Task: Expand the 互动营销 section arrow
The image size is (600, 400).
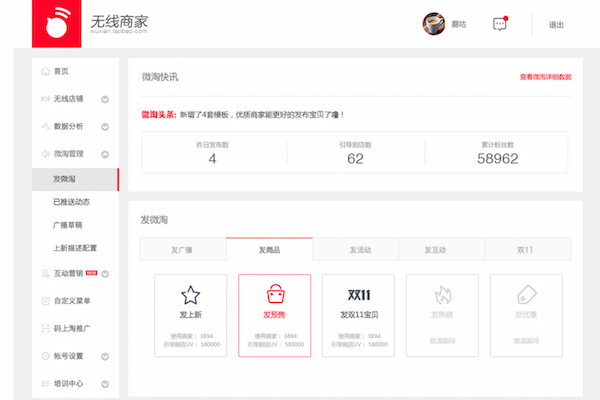Action: point(105,274)
